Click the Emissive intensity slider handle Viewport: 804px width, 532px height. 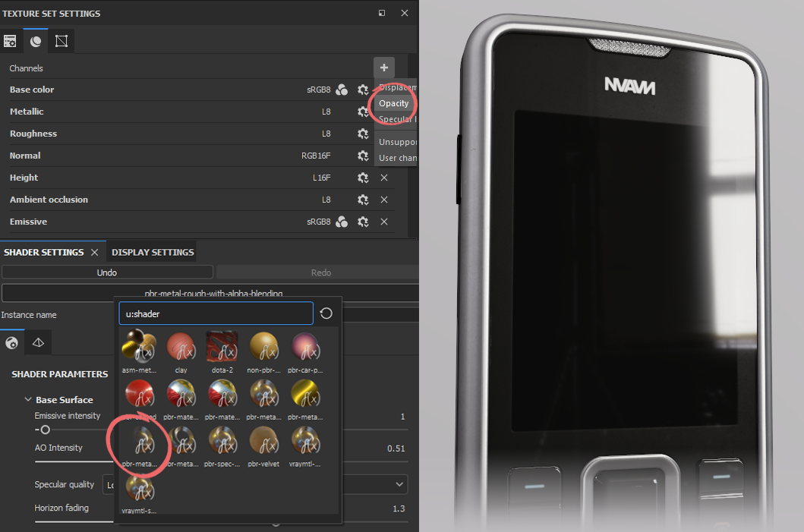point(45,430)
